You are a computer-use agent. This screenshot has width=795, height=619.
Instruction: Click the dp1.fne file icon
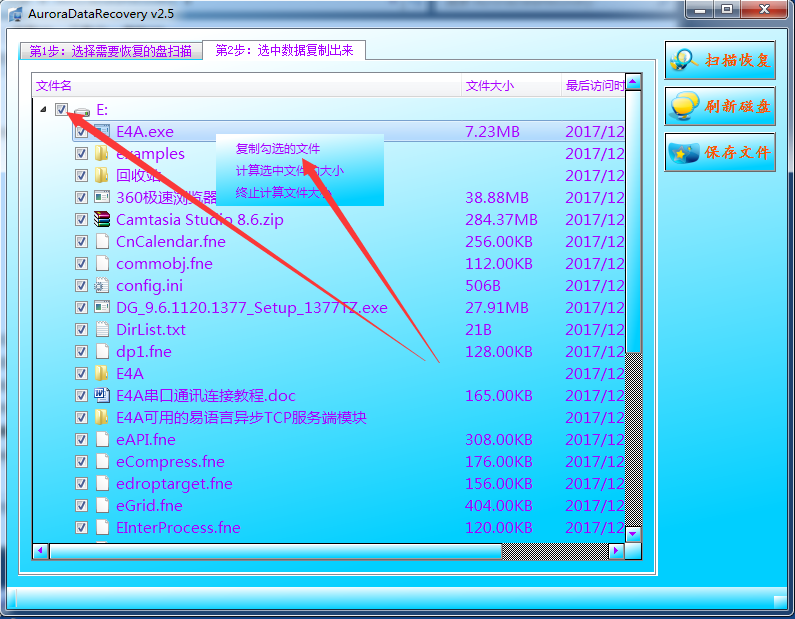[x=102, y=351]
